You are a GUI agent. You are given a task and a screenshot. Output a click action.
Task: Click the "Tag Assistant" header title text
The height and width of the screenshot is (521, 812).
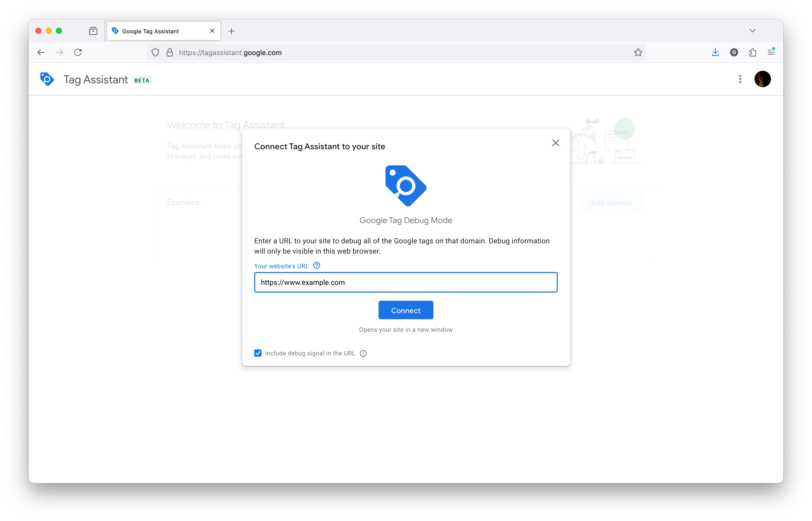click(96, 79)
